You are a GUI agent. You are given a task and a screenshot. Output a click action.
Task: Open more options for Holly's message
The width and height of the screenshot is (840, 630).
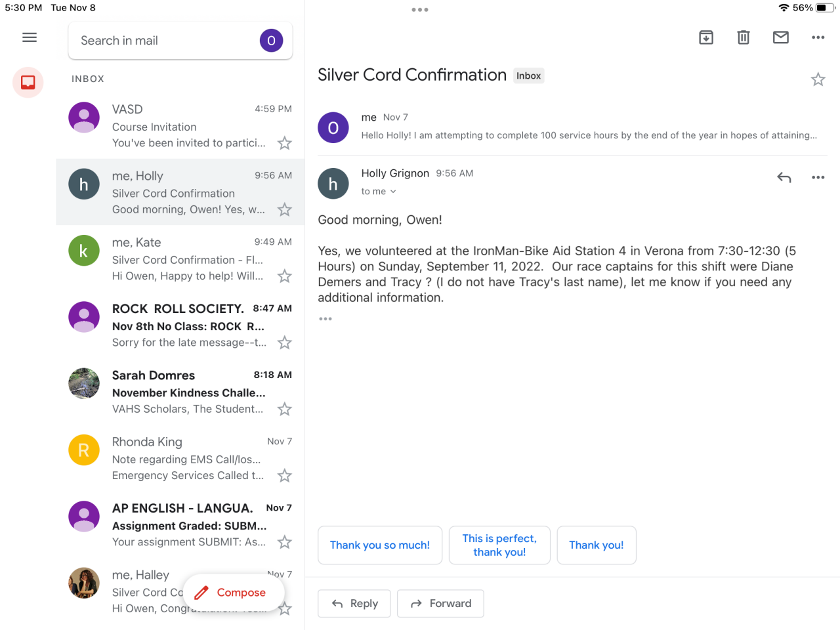point(818,177)
